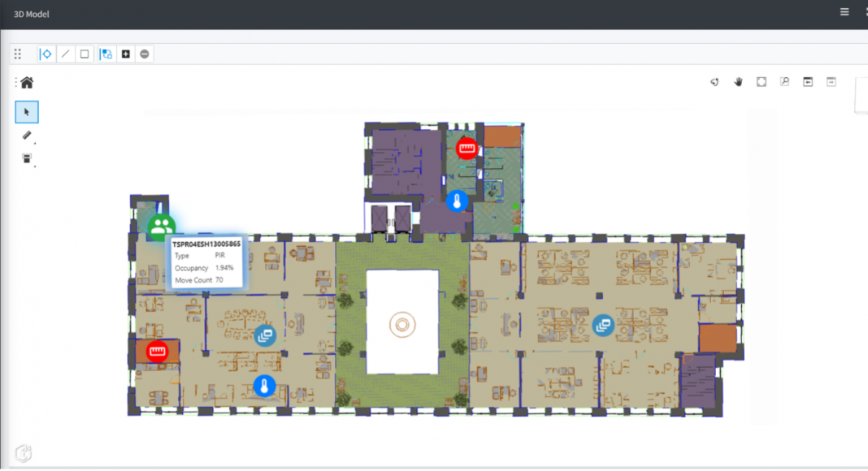Click the add to selection plus icon
This screenshot has height=471, width=868.
pos(125,54)
